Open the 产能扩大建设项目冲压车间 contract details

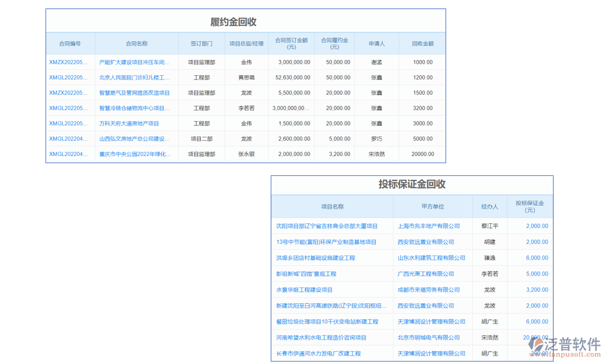pos(133,62)
